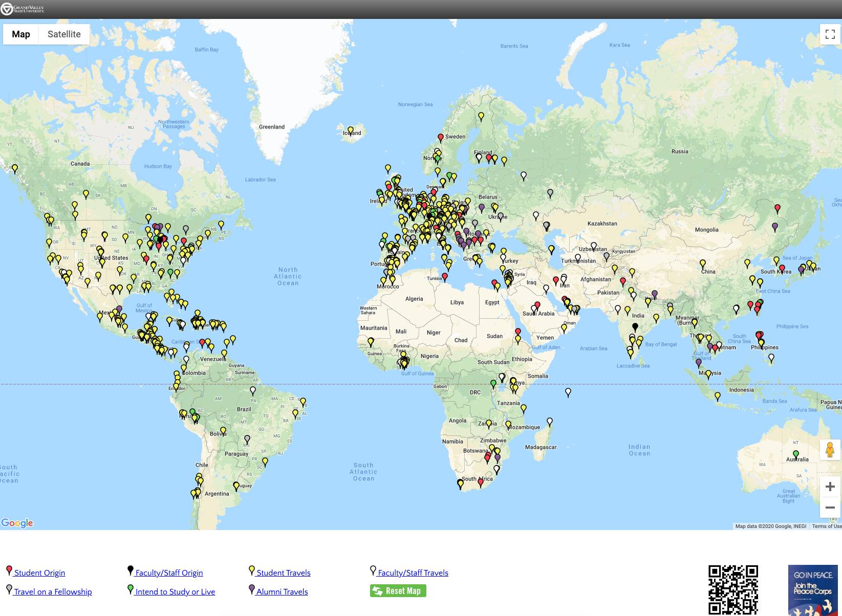Zoom out of the map
The width and height of the screenshot is (842, 616).
(830, 508)
